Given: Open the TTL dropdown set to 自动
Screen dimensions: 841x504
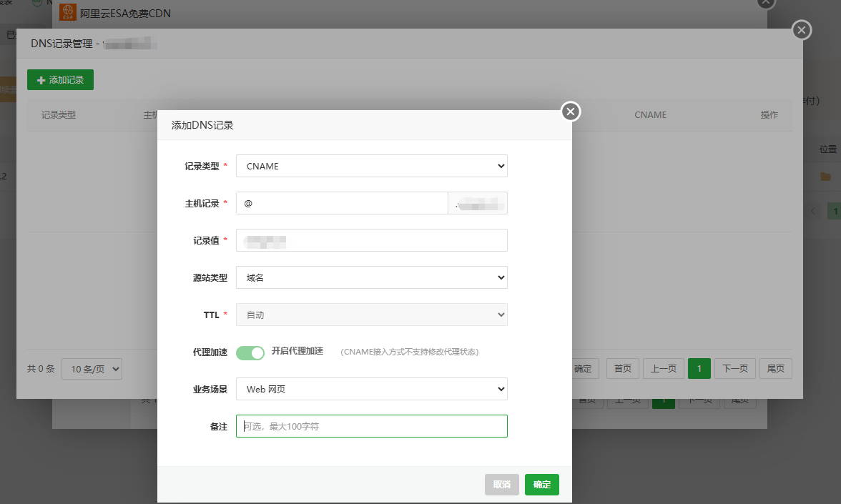Looking at the screenshot, I should pyautogui.click(x=371, y=315).
